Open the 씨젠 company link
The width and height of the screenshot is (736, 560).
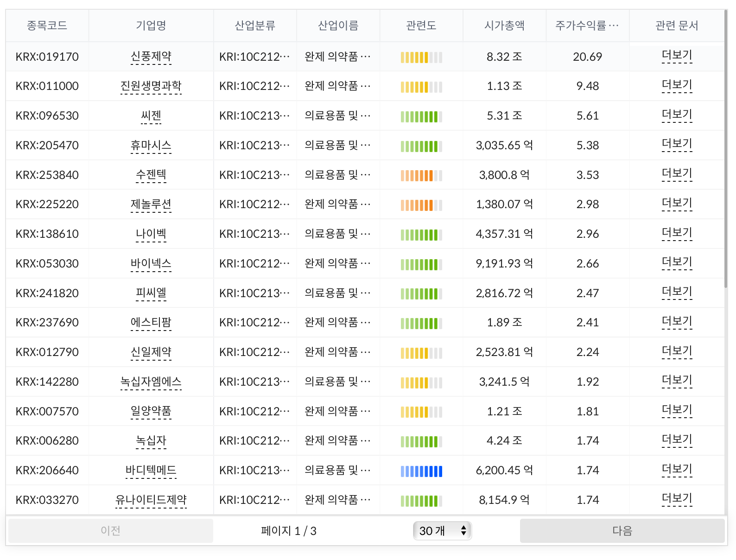tap(151, 116)
